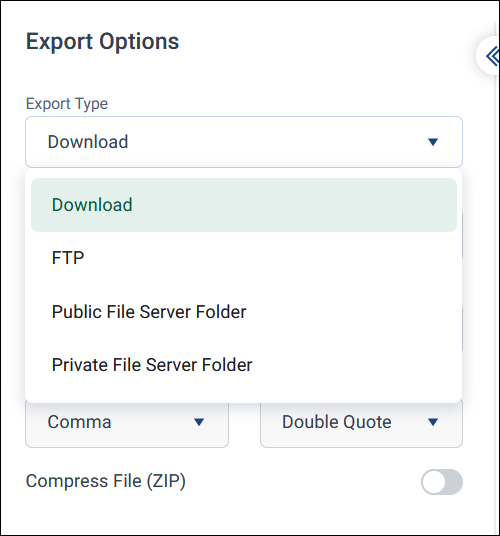This screenshot has height=536, width=500.
Task: Click the Export Options heading
Action: 103,42
